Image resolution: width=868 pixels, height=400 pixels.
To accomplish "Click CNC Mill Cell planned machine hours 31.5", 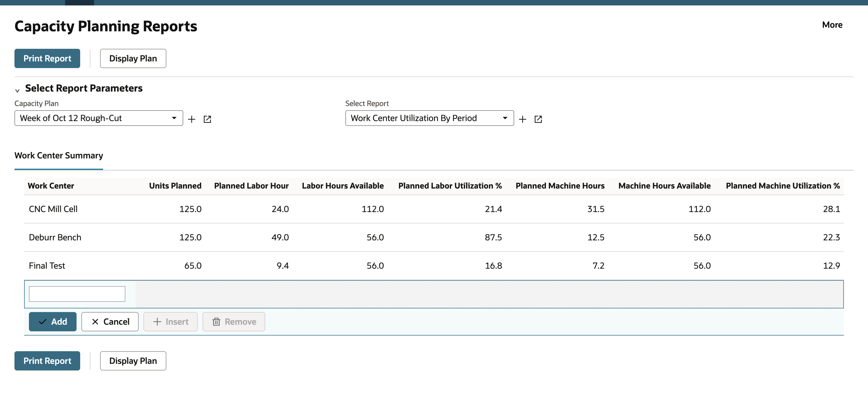I will point(596,209).
